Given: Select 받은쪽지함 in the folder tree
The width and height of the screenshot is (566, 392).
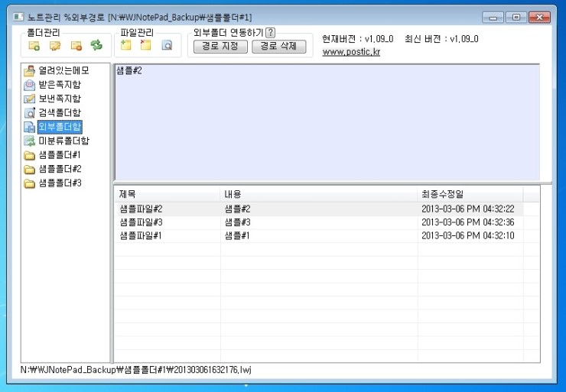Looking at the screenshot, I should click(x=60, y=84).
